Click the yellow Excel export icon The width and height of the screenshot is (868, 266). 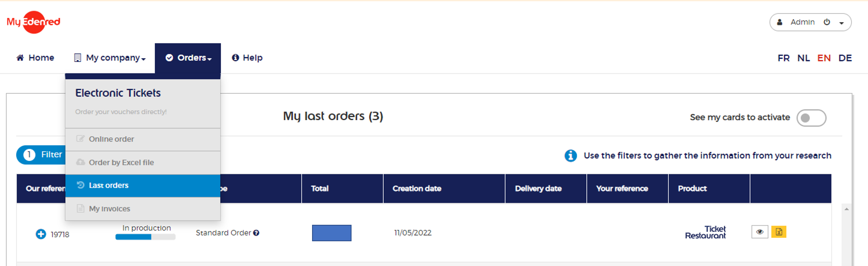point(779,232)
